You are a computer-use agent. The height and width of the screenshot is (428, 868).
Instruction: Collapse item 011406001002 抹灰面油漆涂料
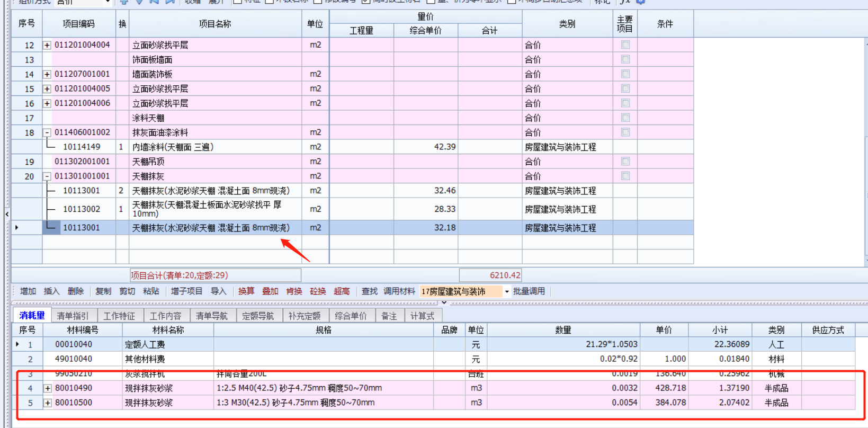tap(47, 132)
